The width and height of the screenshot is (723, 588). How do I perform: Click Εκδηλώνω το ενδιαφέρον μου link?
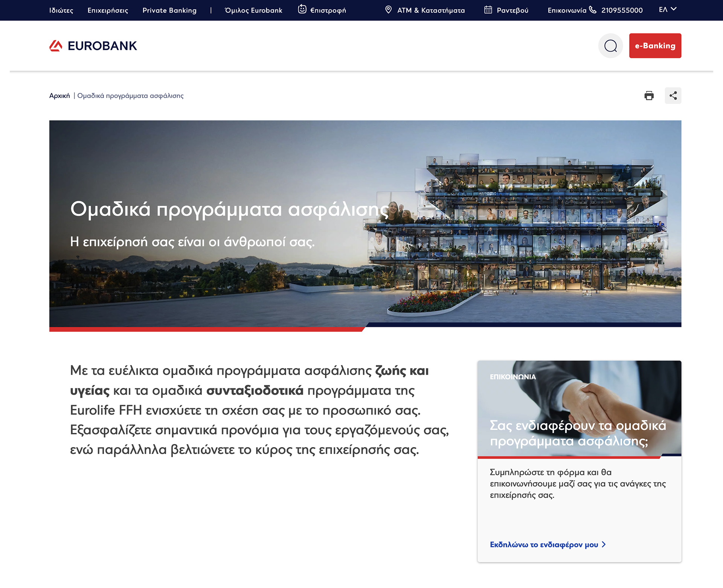pyautogui.click(x=544, y=544)
